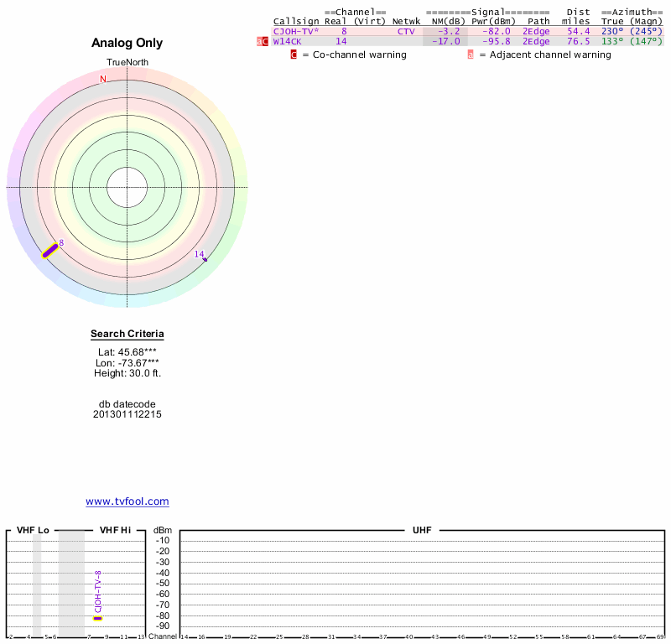Click the warning badge beside the W14CK row
This screenshot has height=644, width=671.
pos(262,41)
